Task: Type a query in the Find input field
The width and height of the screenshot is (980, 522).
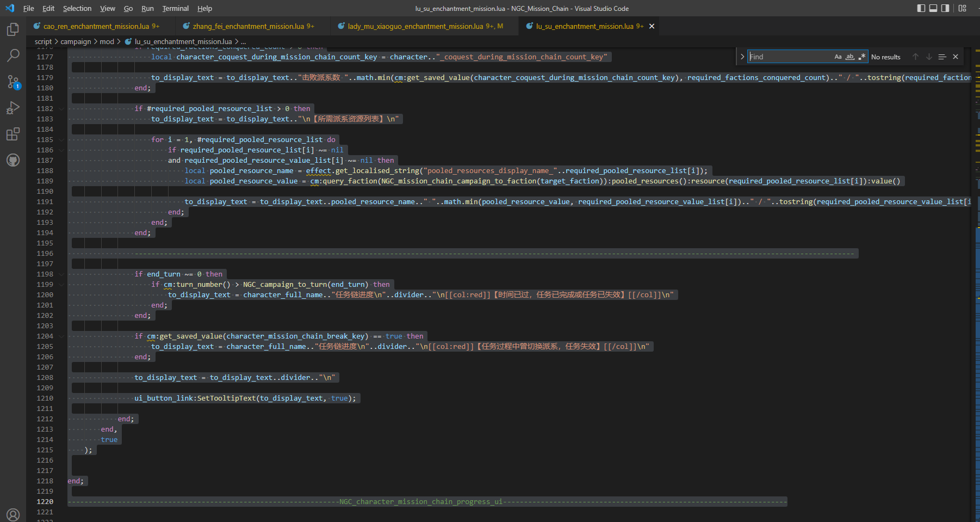Action: 789,56
